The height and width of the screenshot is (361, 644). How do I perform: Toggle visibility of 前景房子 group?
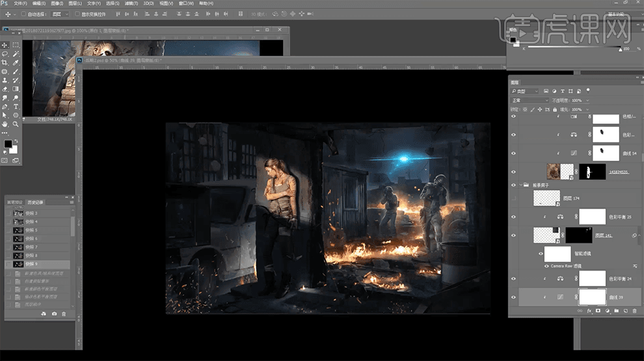[513, 185]
